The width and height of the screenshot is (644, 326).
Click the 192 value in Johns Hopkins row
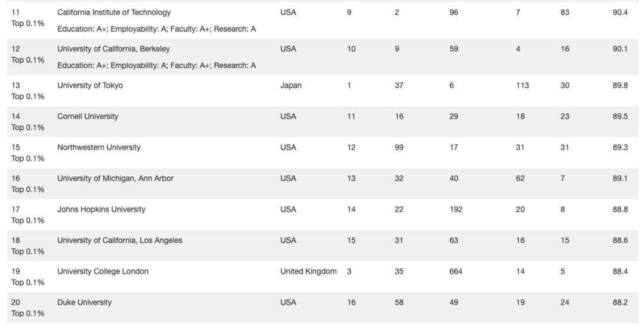pos(456,209)
